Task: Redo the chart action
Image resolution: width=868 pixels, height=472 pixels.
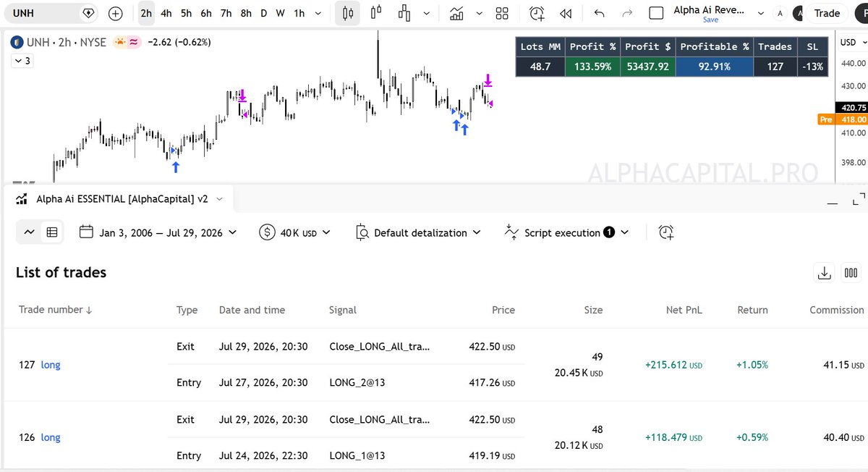Action: coord(627,13)
